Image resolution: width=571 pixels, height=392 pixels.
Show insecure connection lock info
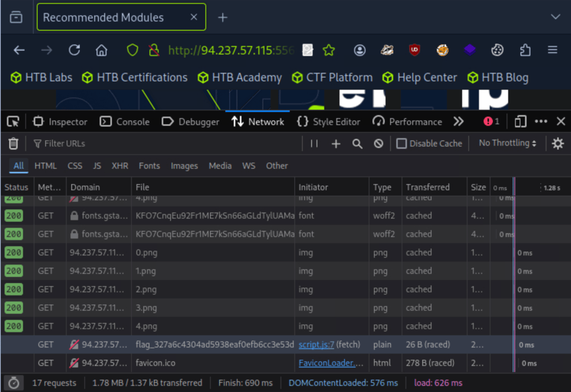coord(154,50)
